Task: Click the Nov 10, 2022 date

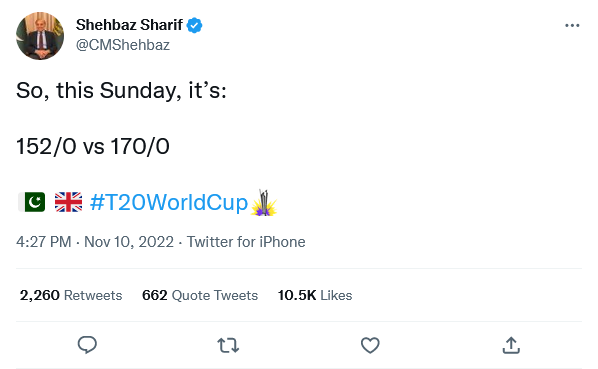Action: [x=129, y=242]
